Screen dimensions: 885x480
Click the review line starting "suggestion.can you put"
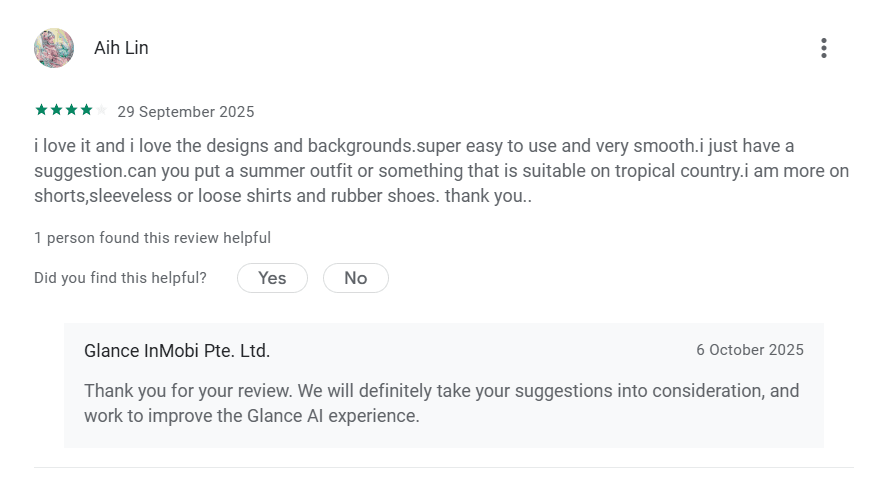click(441, 171)
